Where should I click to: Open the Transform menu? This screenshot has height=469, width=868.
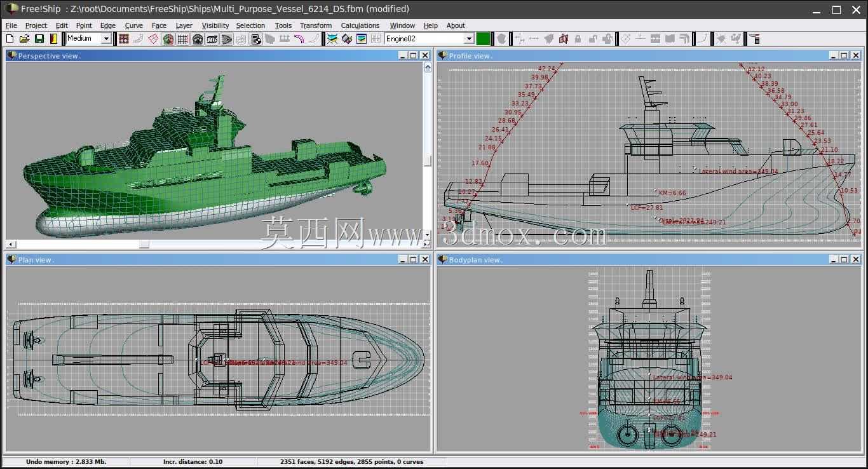[x=316, y=25]
